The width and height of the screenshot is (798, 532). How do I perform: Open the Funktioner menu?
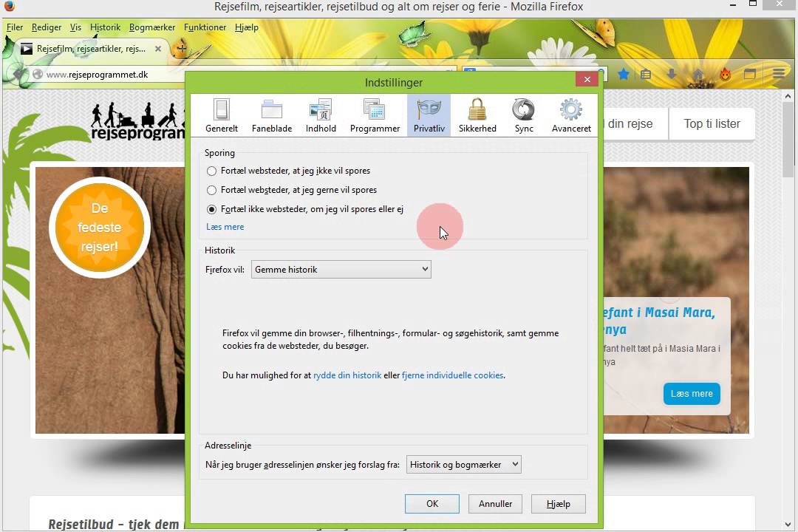tap(205, 27)
